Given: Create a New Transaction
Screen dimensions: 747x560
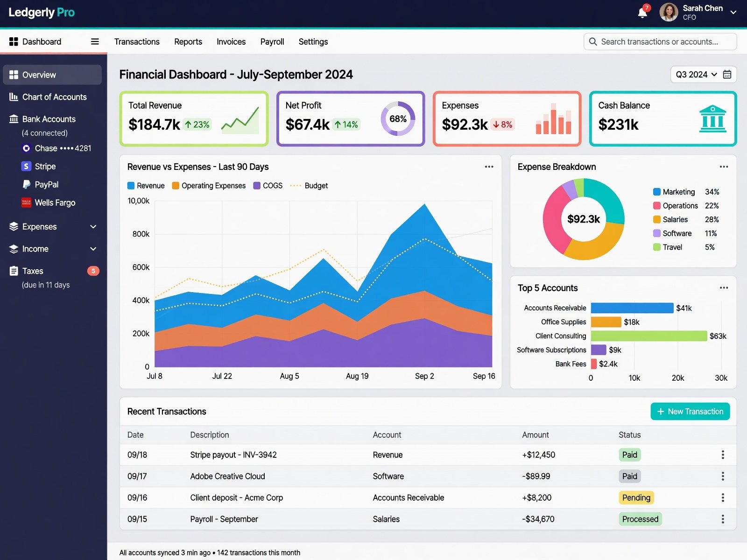Looking at the screenshot, I should [690, 411].
